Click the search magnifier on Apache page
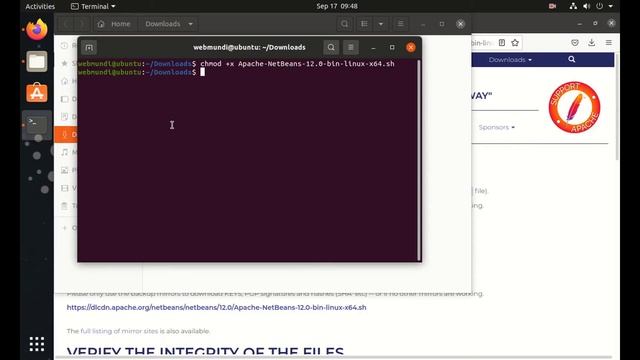Image resolution: width=640 pixels, height=360 pixels. pyautogui.click(x=571, y=60)
